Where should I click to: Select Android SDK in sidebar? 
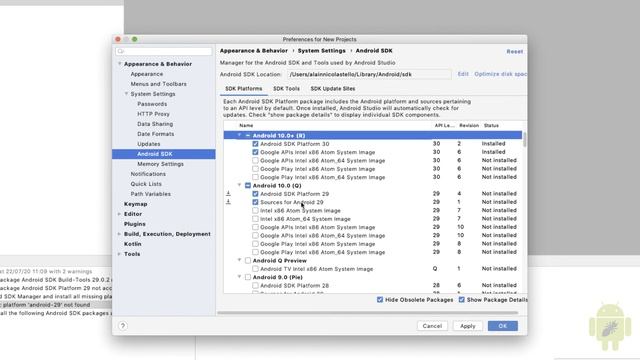[x=164, y=154]
